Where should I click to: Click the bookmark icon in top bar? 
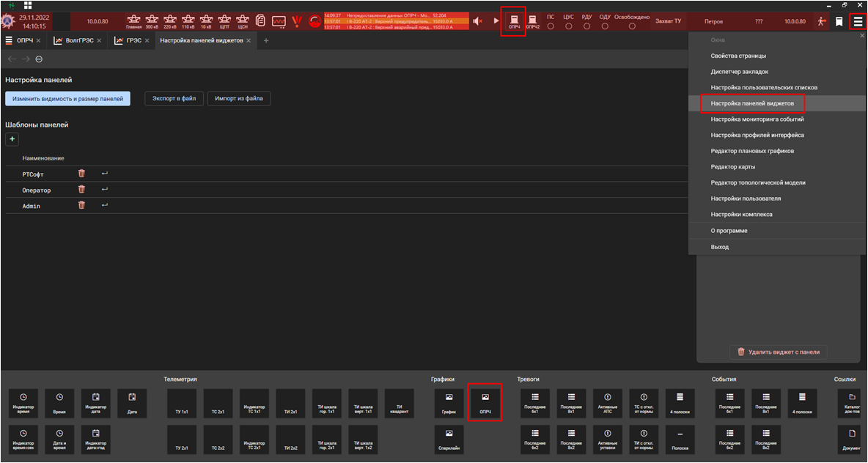(x=839, y=22)
